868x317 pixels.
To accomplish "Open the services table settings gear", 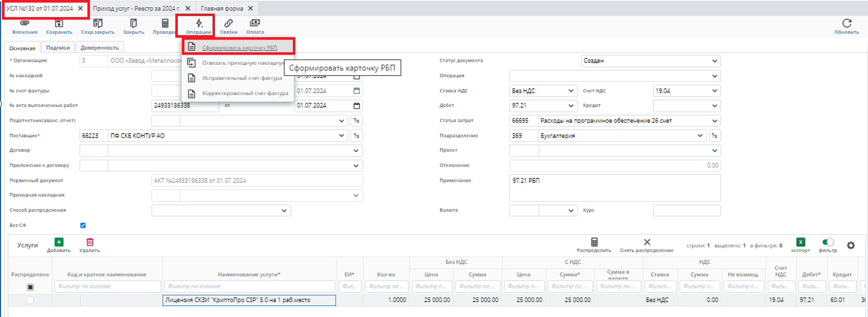I will tap(850, 245).
